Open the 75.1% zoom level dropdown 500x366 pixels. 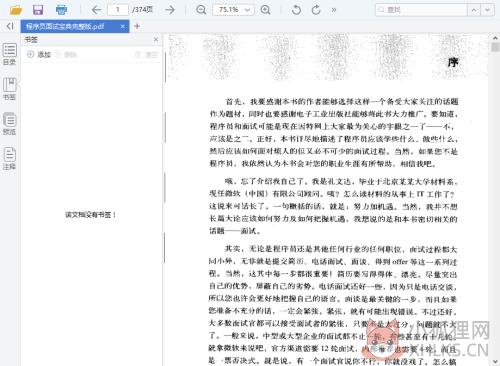[x=233, y=10]
